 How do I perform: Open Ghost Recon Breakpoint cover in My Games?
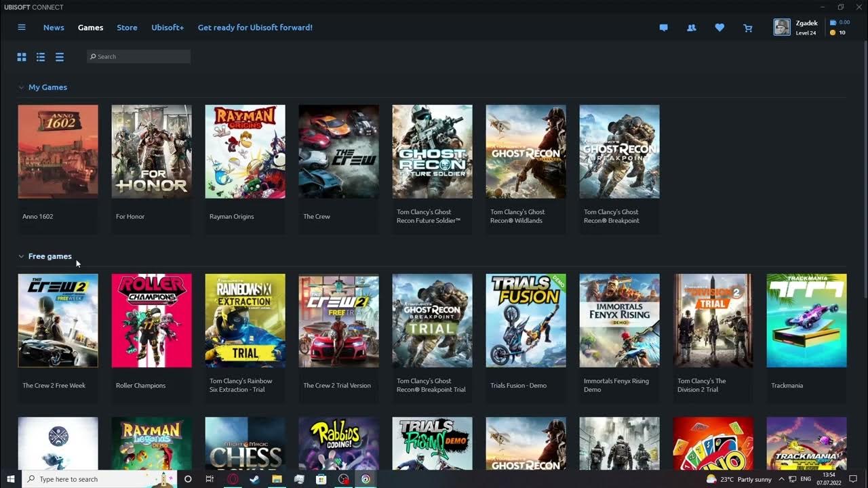[619, 151]
